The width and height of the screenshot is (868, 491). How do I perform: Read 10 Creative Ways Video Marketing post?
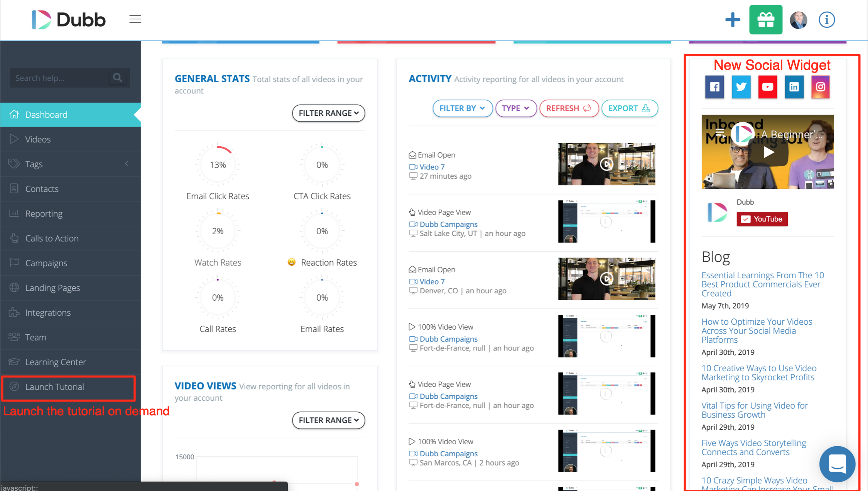coord(759,372)
